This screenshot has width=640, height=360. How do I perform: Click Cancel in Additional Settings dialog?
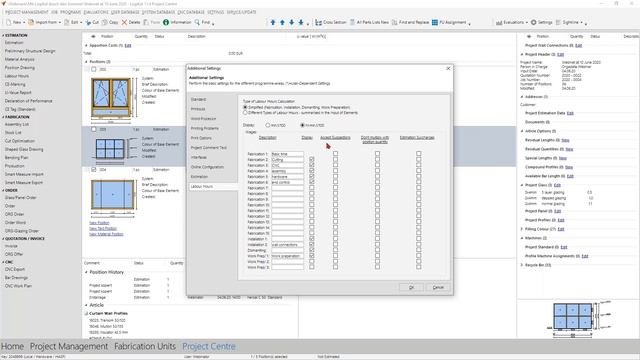438,287
